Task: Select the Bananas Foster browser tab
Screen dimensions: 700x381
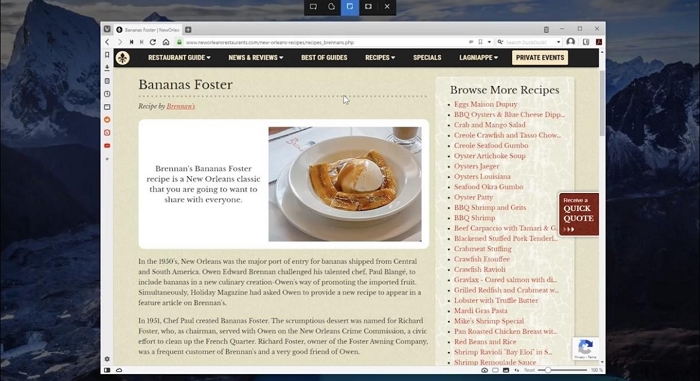Action: 148,30
